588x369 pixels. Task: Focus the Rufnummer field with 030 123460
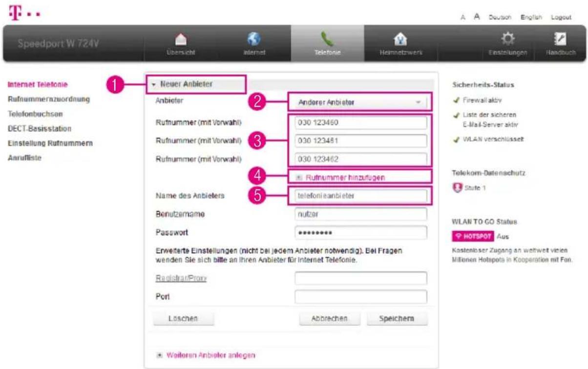tap(361, 123)
